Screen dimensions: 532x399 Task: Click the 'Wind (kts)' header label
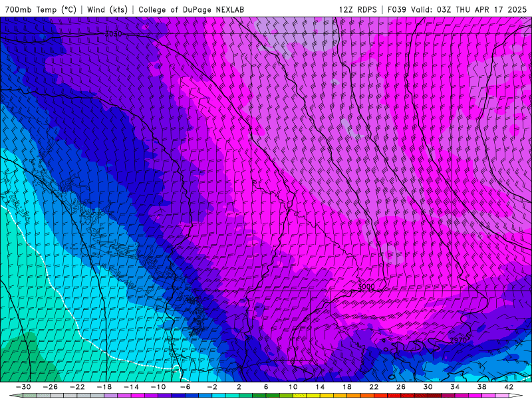point(107,9)
